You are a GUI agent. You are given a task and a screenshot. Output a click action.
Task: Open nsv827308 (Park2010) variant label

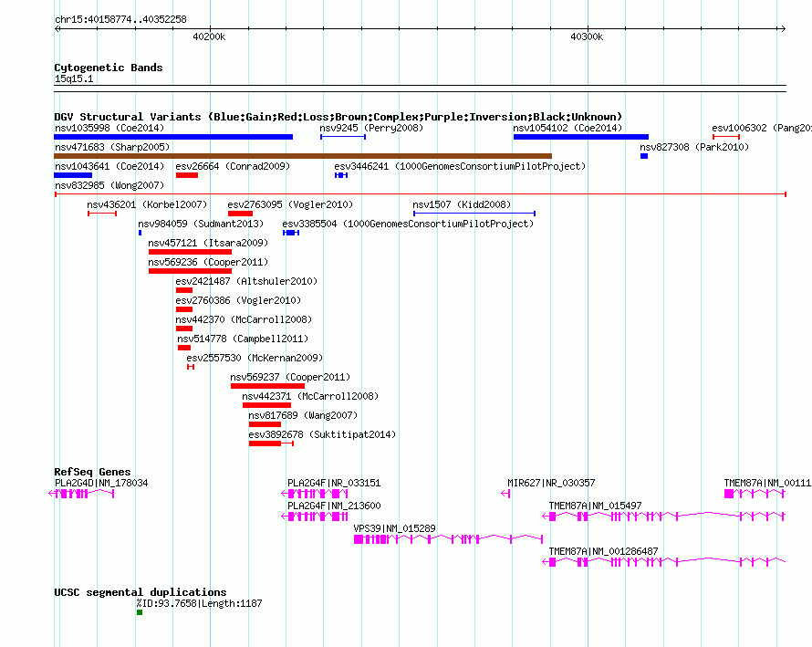point(694,147)
